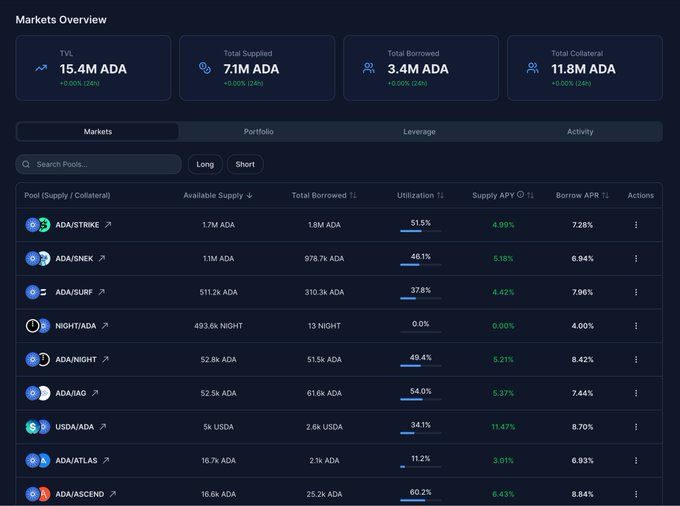This screenshot has height=506, width=680.
Task: Click the 7.1M ADA Total Supplied value
Action: (x=252, y=69)
